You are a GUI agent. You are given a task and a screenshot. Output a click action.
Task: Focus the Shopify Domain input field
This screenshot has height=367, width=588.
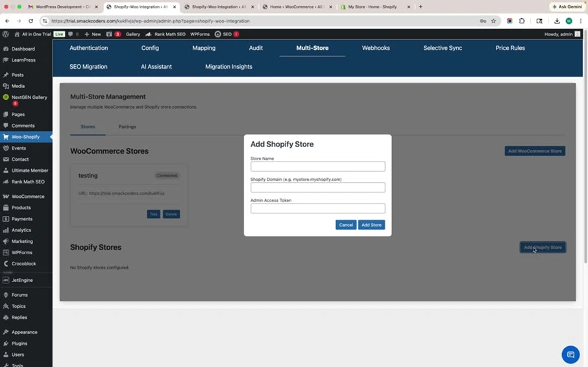317,187
